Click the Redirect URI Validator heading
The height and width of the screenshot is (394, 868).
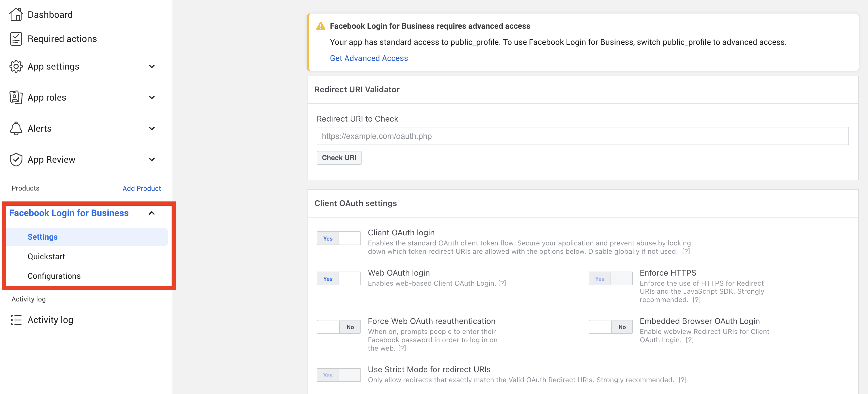point(357,89)
